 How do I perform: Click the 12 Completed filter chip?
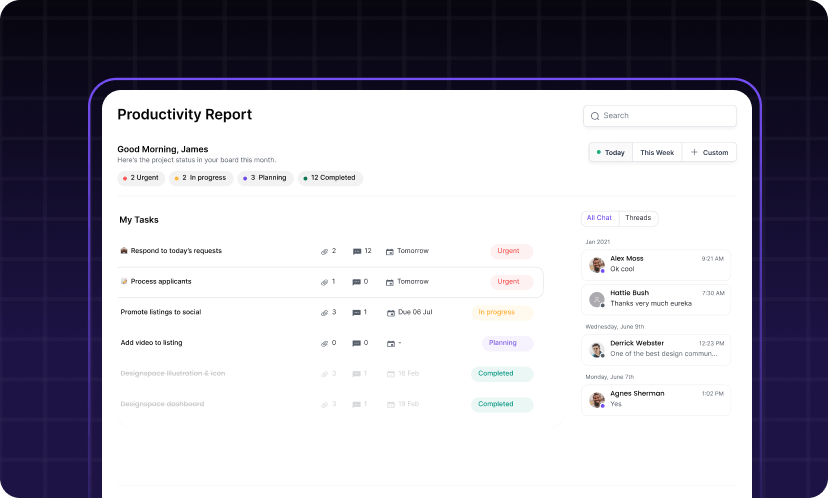(331, 178)
